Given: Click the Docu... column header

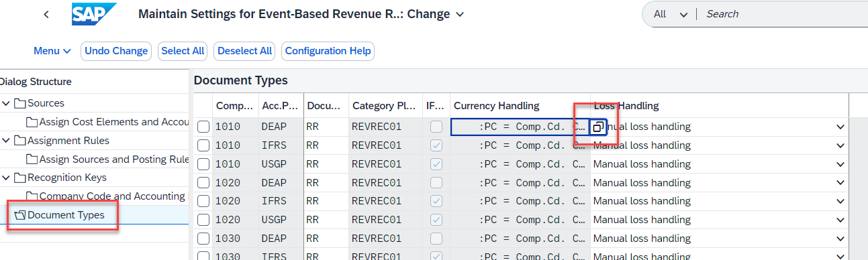Looking at the screenshot, I should (326, 105).
